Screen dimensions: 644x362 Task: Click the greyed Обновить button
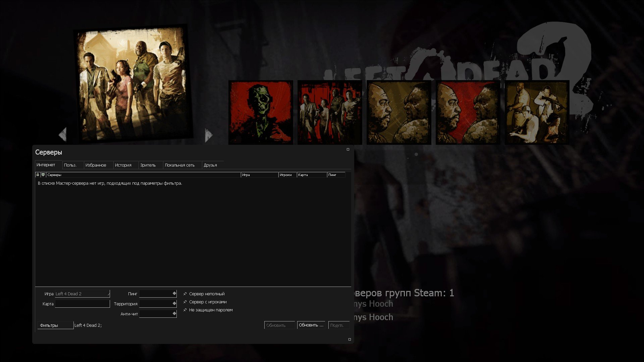click(279, 325)
